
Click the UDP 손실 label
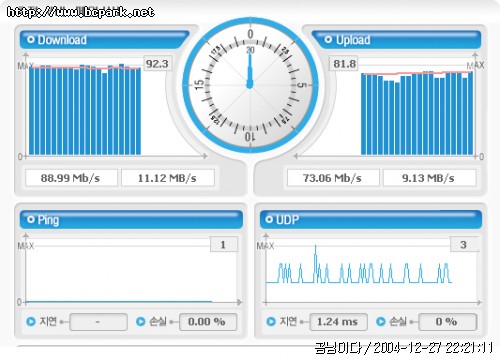[398, 321]
